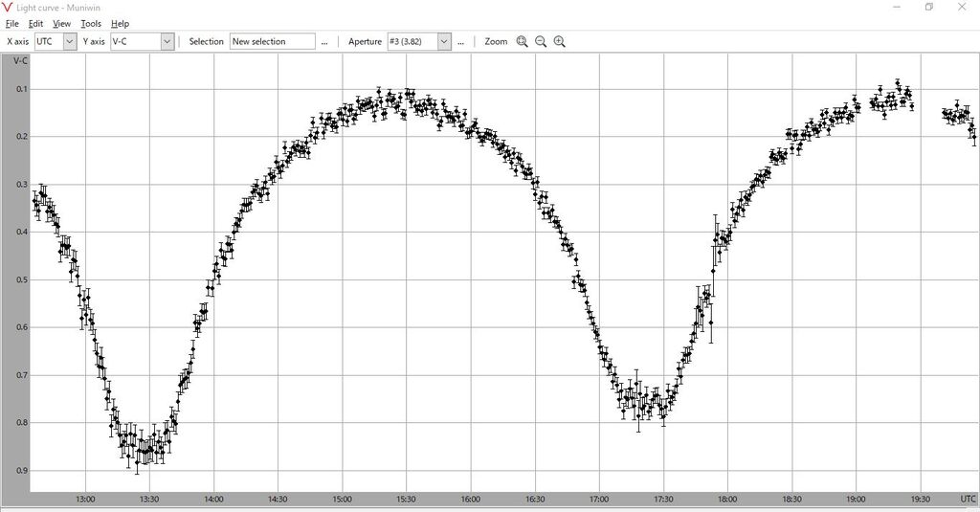
Task: Click the Y axis label text
Action: [x=94, y=41]
